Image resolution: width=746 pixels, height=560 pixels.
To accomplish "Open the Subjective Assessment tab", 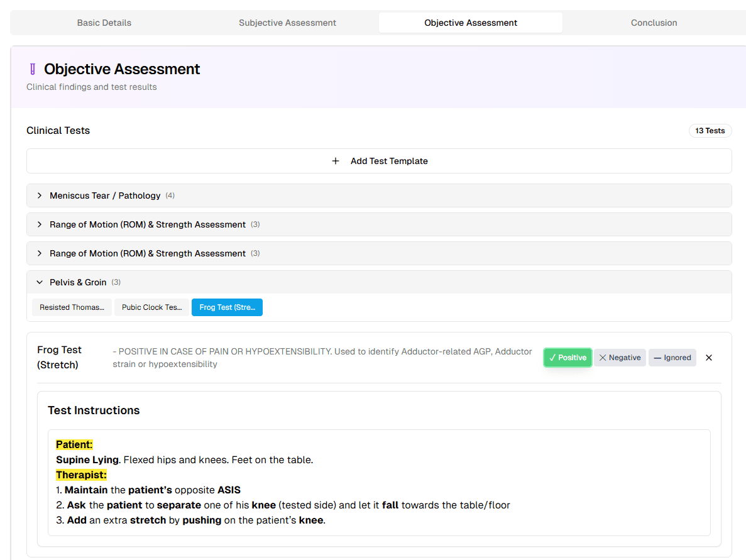I will point(287,23).
